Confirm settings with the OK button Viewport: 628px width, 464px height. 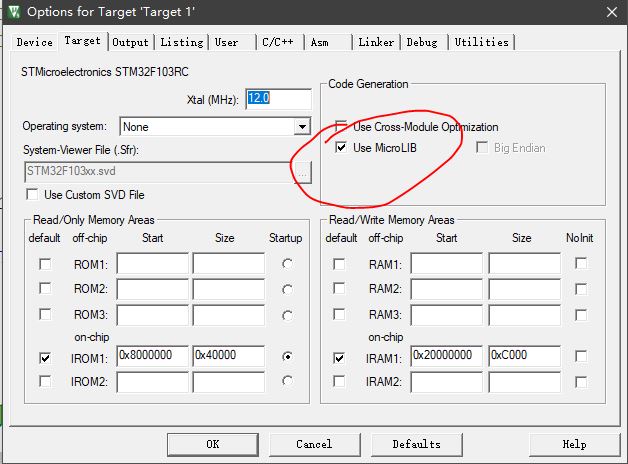tap(213, 444)
